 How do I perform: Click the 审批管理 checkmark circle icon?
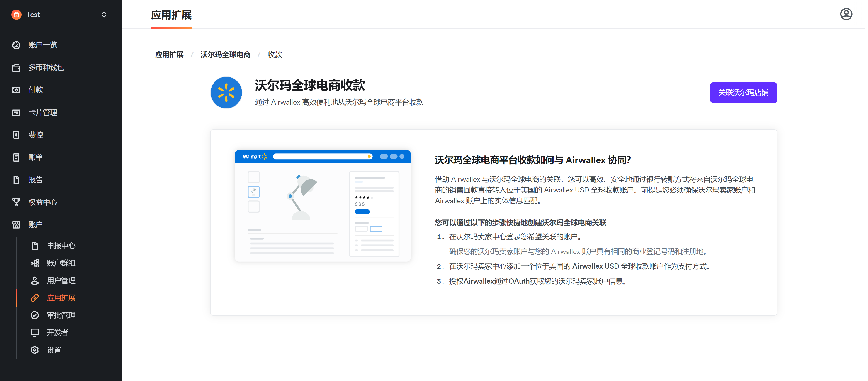tap(35, 315)
